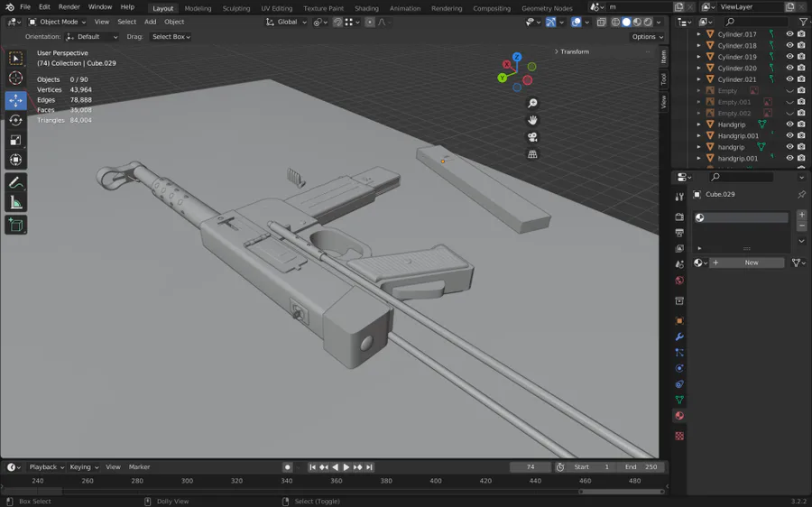
Task: Open the Tool properties tab icon
Action: click(x=679, y=197)
